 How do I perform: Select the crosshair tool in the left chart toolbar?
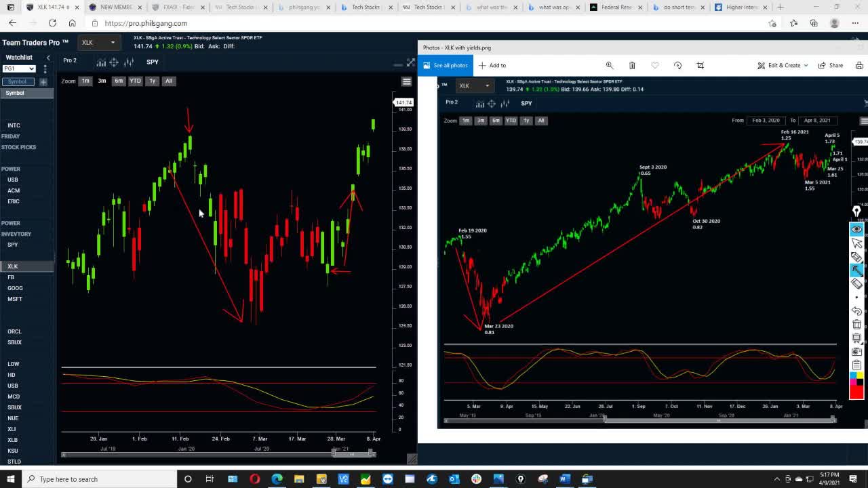[x=114, y=62]
